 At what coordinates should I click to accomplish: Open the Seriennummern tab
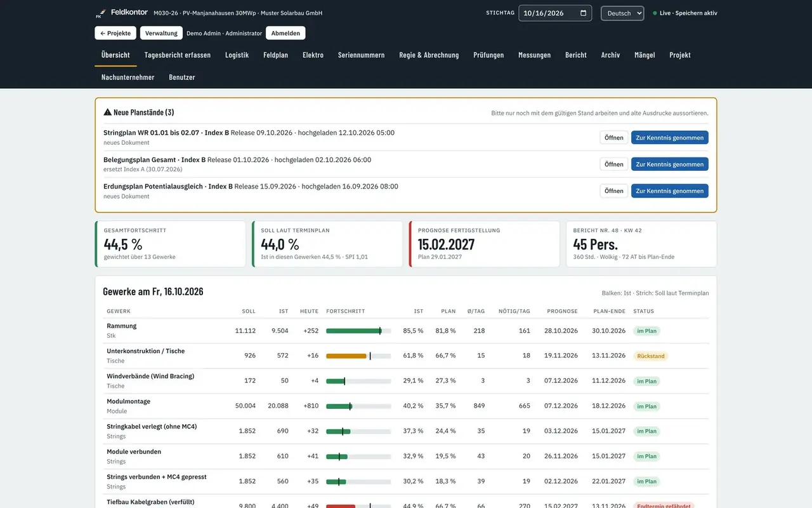(362, 55)
